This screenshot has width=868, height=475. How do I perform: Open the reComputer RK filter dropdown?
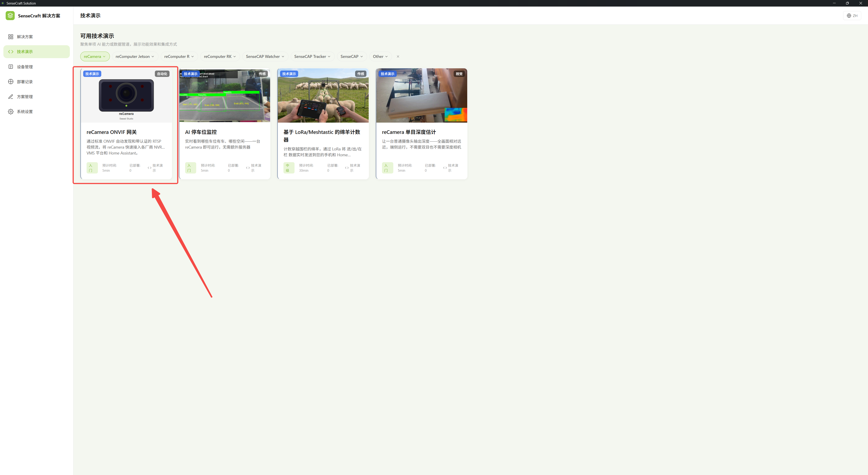(x=220, y=57)
